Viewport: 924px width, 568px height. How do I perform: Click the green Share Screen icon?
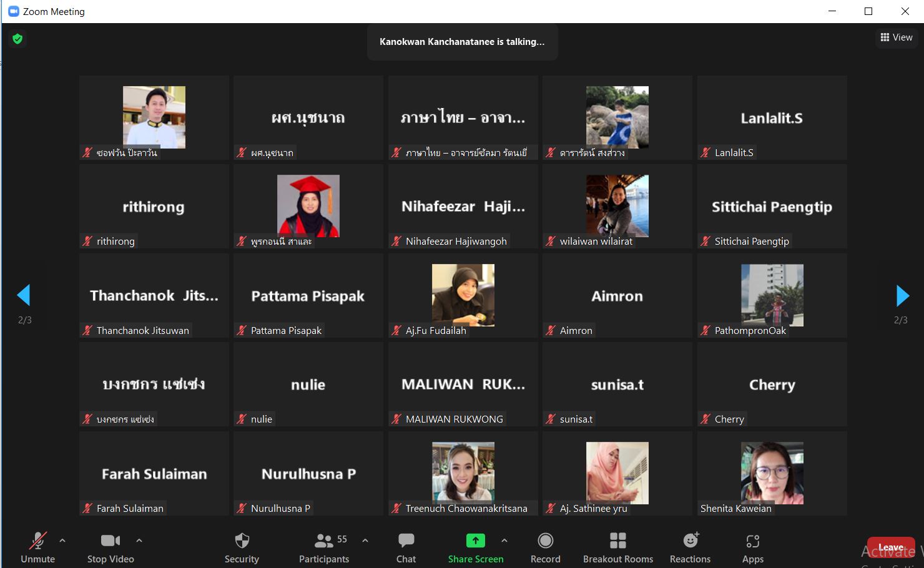point(475,541)
